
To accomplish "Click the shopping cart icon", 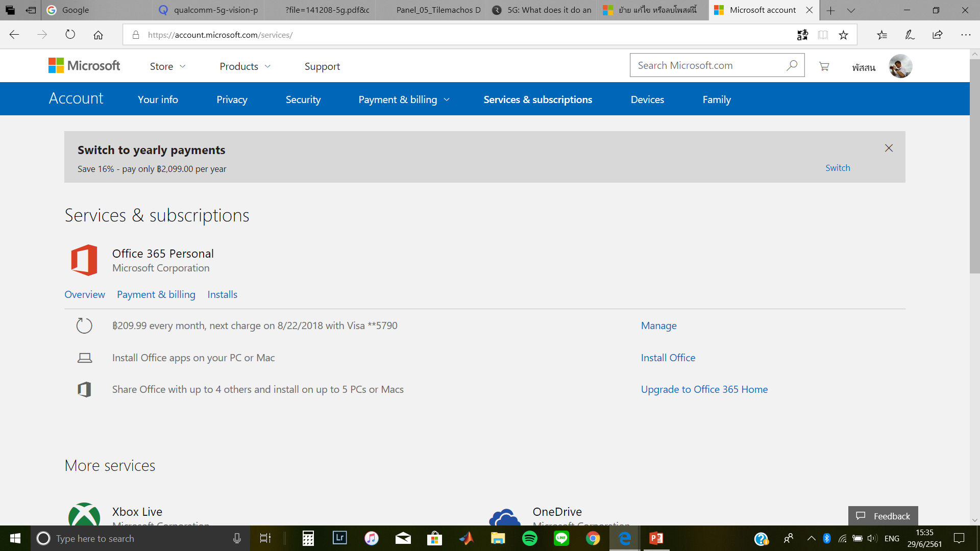I will tap(824, 66).
